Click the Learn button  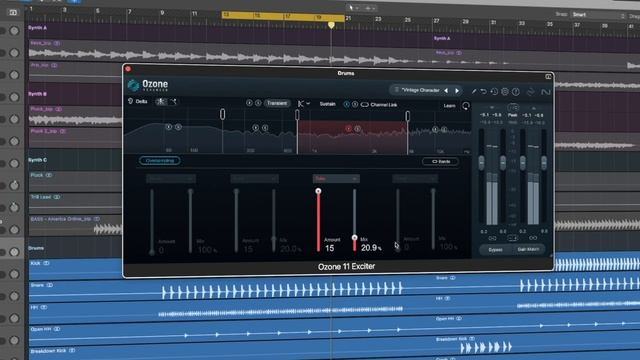pyautogui.click(x=449, y=106)
